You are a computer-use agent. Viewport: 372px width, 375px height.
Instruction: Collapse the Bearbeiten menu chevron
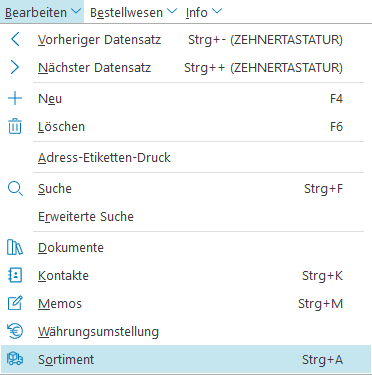point(76,11)
